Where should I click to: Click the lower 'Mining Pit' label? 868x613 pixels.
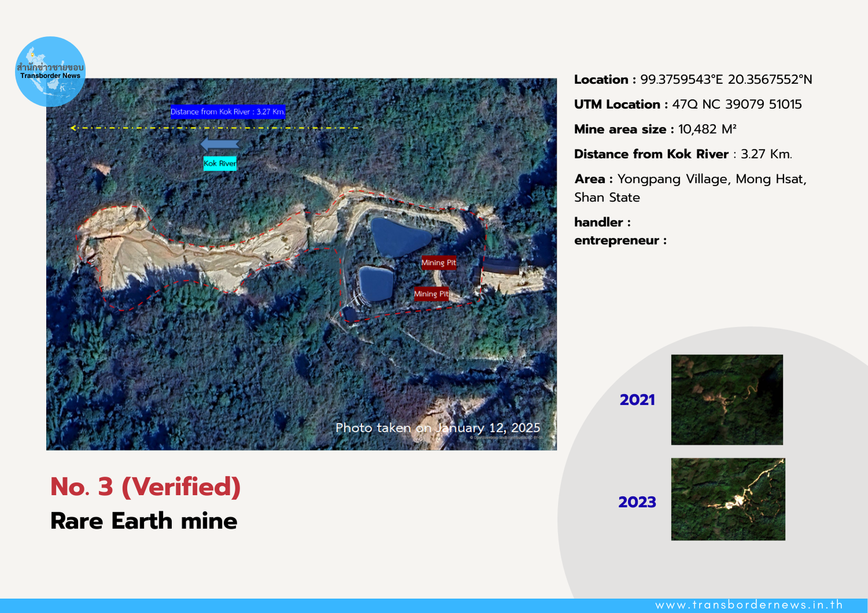tap(431, 294)
